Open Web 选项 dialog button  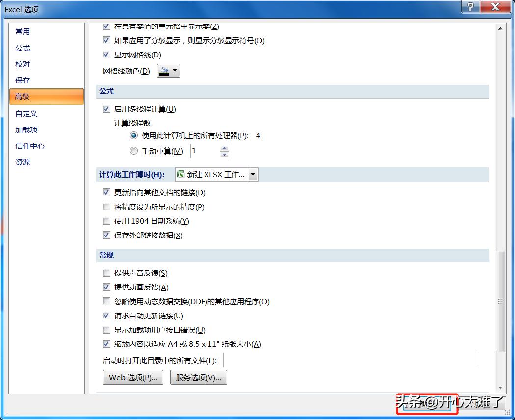point(133,377)
